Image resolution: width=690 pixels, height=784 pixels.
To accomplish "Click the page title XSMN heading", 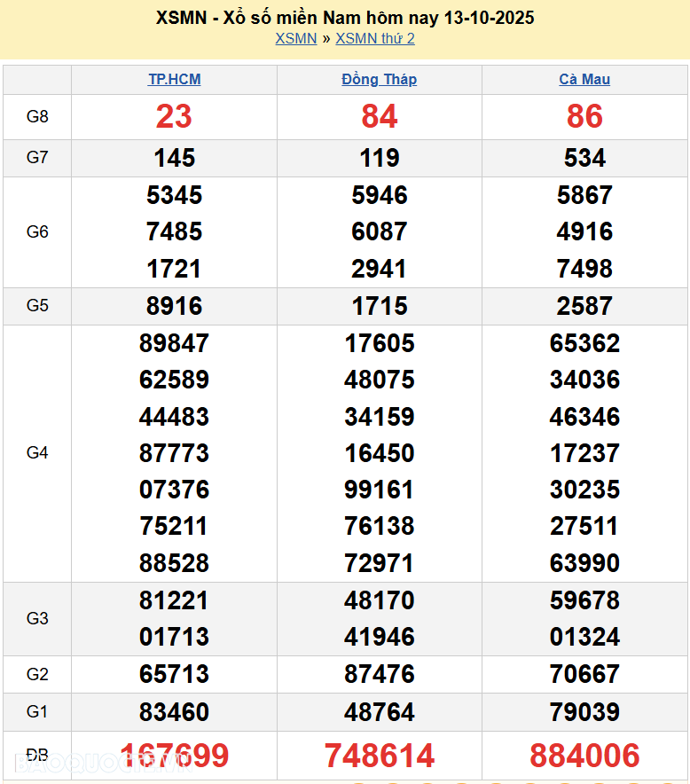I will coord(345,18).
